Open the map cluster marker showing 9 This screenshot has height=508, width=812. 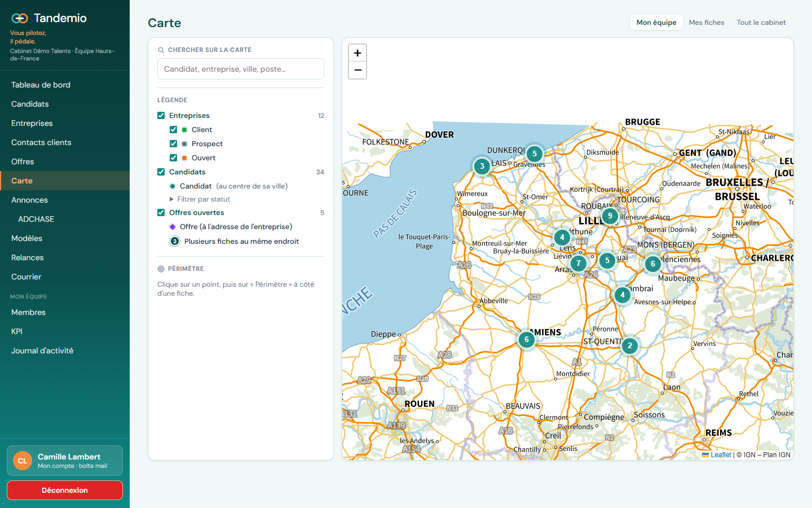pyautogui.click(x=610, y=216)
